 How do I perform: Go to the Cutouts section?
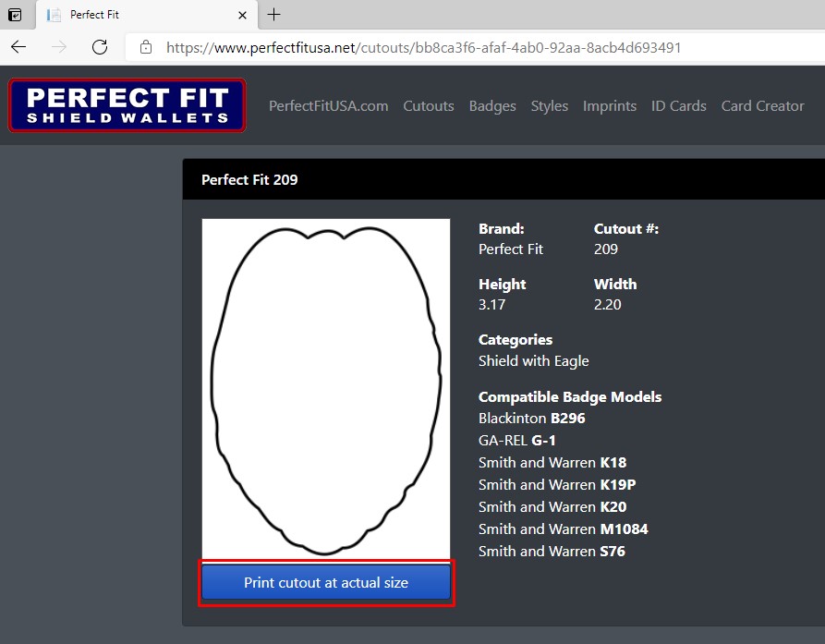click(428, 106)
